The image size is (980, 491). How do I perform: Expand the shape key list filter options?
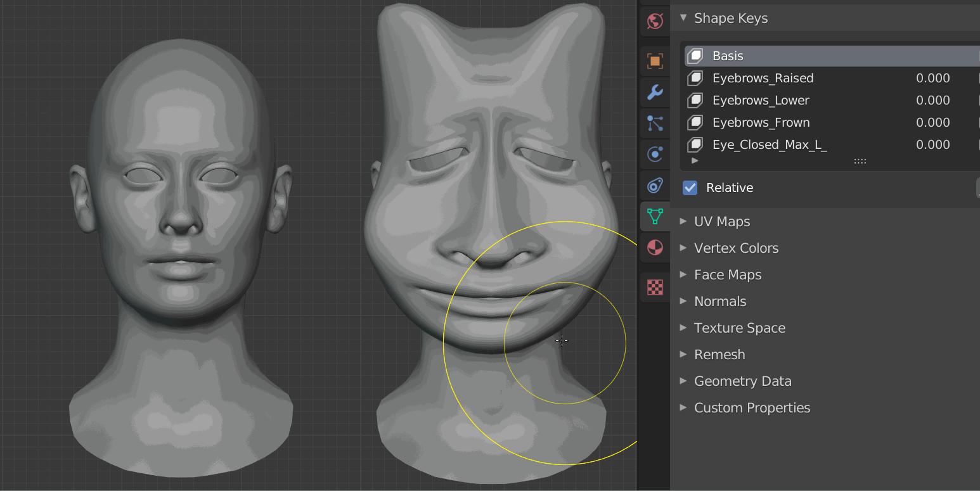point(695,160)
